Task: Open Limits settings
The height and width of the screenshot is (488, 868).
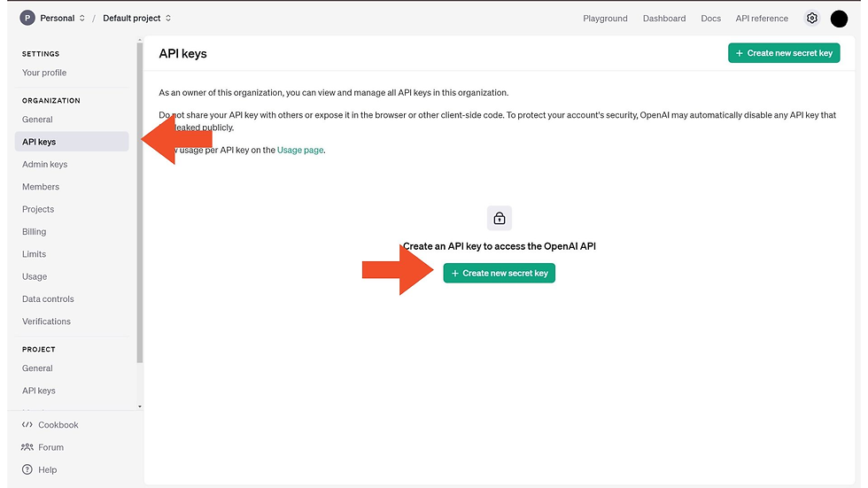Action: coord(35,254)
